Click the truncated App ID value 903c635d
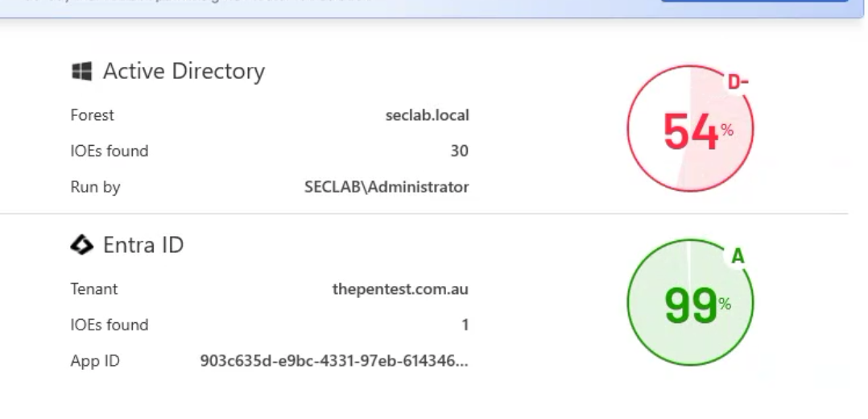This screenshot has width=868, height=419. click(x=334, y=361)
